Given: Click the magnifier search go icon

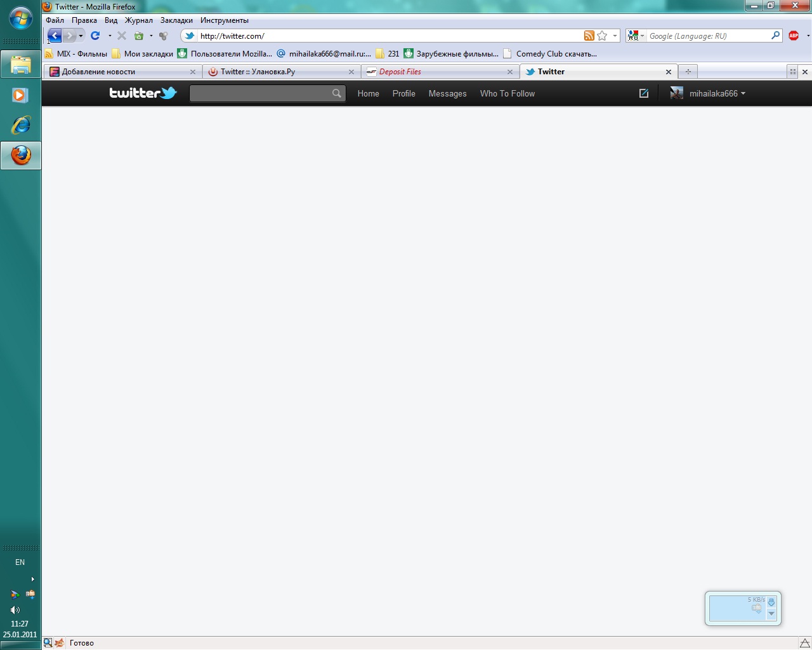Looking at the screenshot, I should point(775,36).
